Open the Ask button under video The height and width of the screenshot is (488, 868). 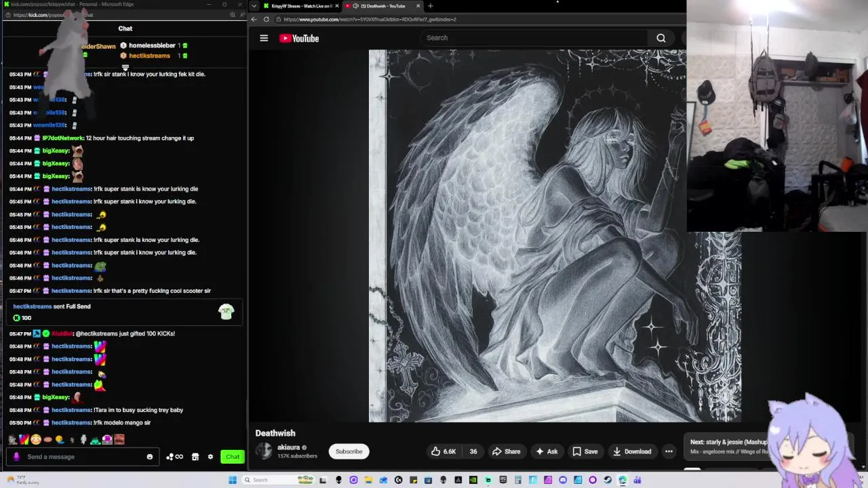pyautogui.click(x=547, y=451)
